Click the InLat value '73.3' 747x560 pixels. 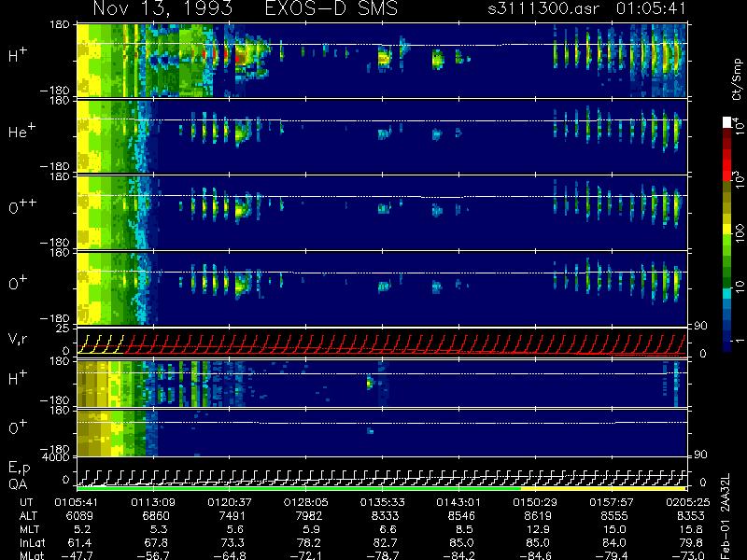tap(233, 542)
